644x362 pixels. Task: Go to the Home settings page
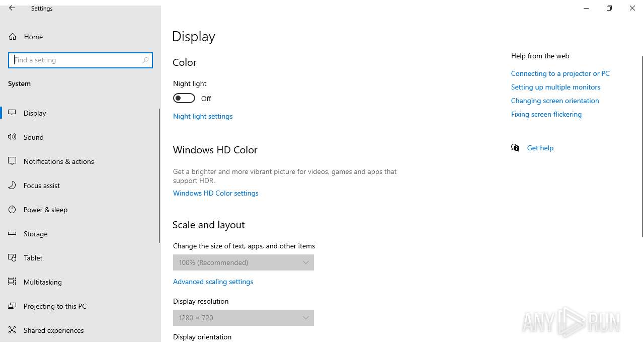click(x=80, y=37)
